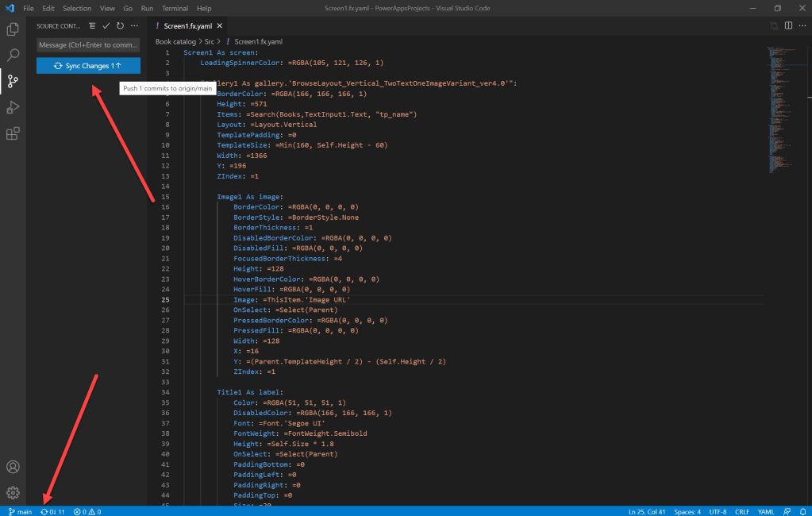Screen dimensions: 812x516
Task: Split the editor to the right
Action: point(788,25)
